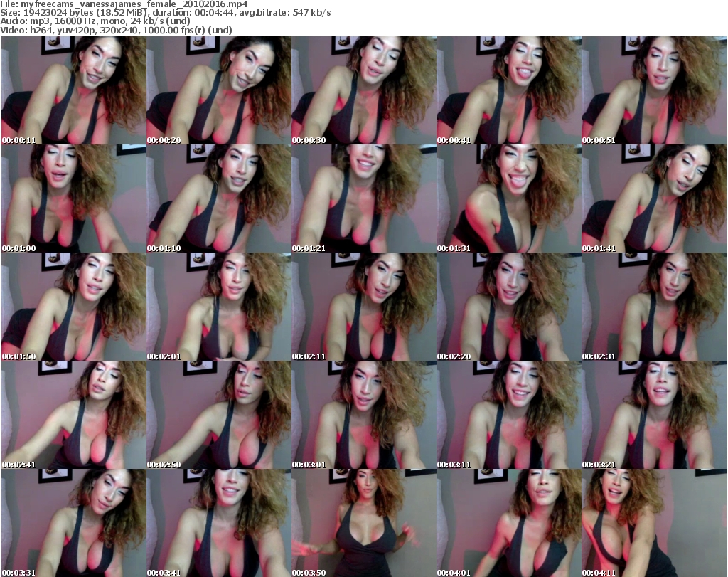View the thumbnail frame stamped 00:03:41

(219, 523)
